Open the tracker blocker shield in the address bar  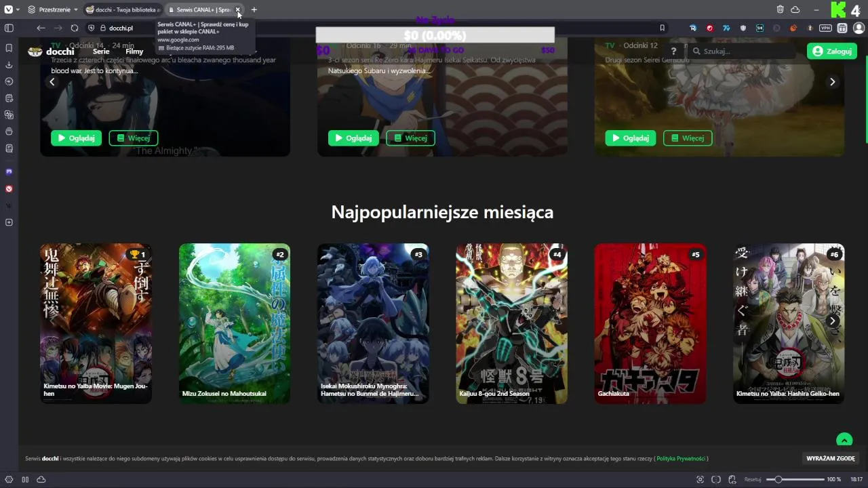click(92, 28)
